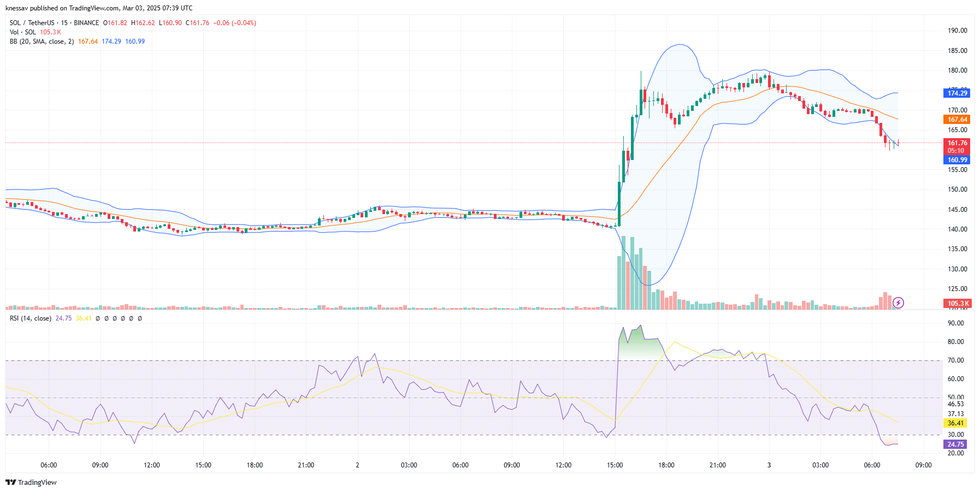This screenshot has width=980, height=492.
Task: Click the H162.62 high value in legend
Action: point(143,23)
